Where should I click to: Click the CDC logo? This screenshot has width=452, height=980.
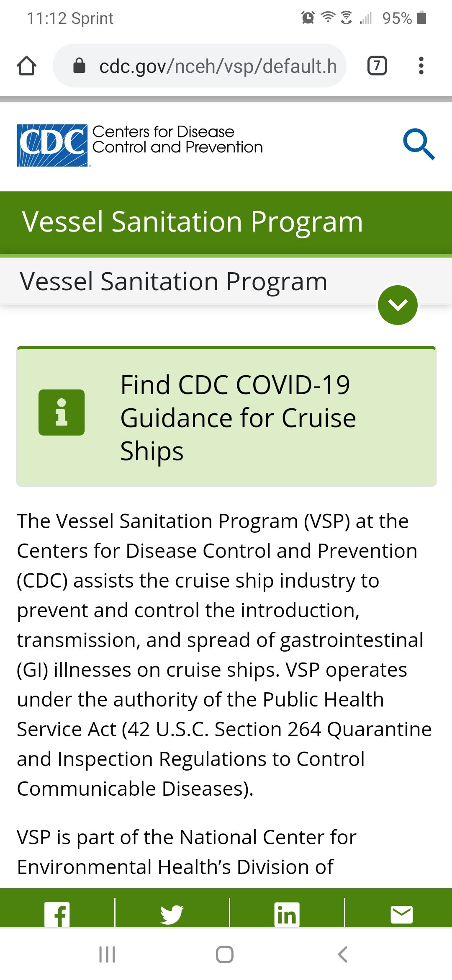[52, 145]
